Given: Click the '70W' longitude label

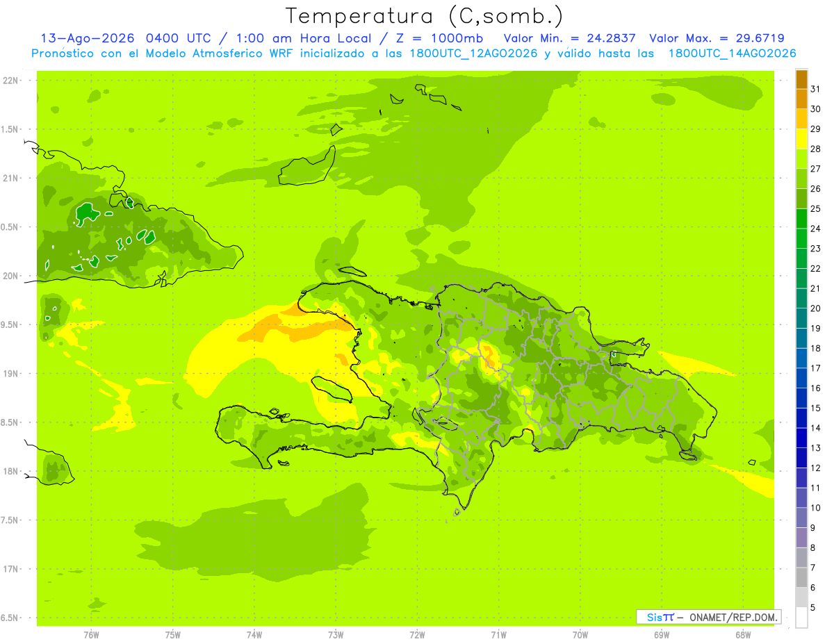Looking at the screenshot, I should pyautogui.click(x=580, y=635).
